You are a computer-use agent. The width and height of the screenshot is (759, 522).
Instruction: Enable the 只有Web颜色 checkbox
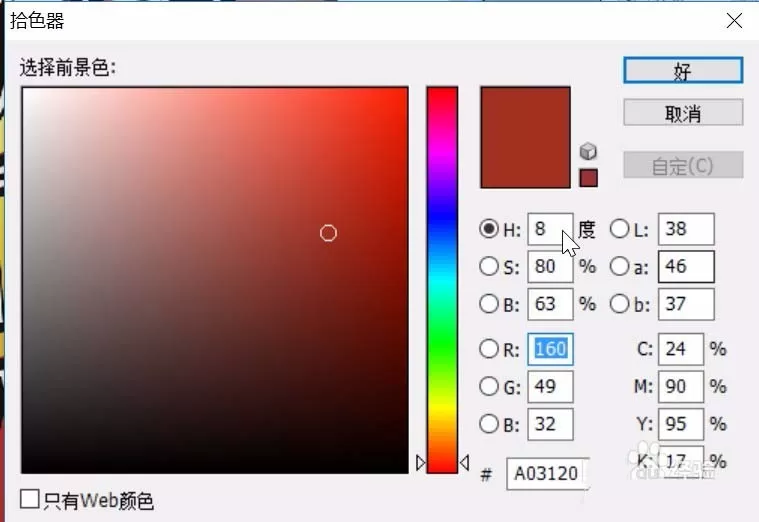click(x=30, y=499)
